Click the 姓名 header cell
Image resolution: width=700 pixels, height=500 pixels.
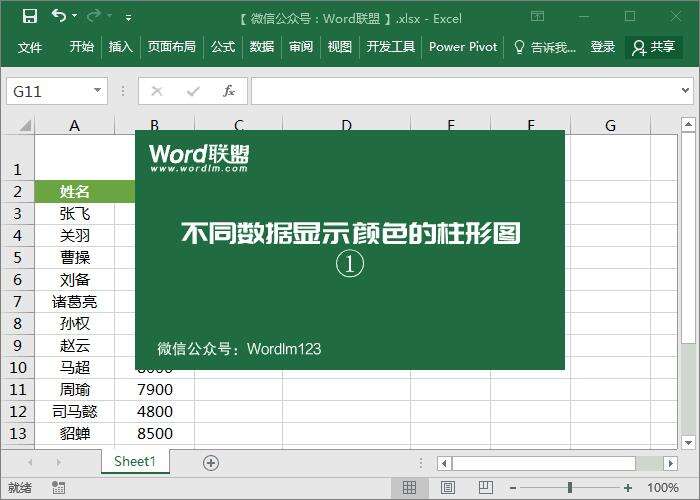click(75, 192)
